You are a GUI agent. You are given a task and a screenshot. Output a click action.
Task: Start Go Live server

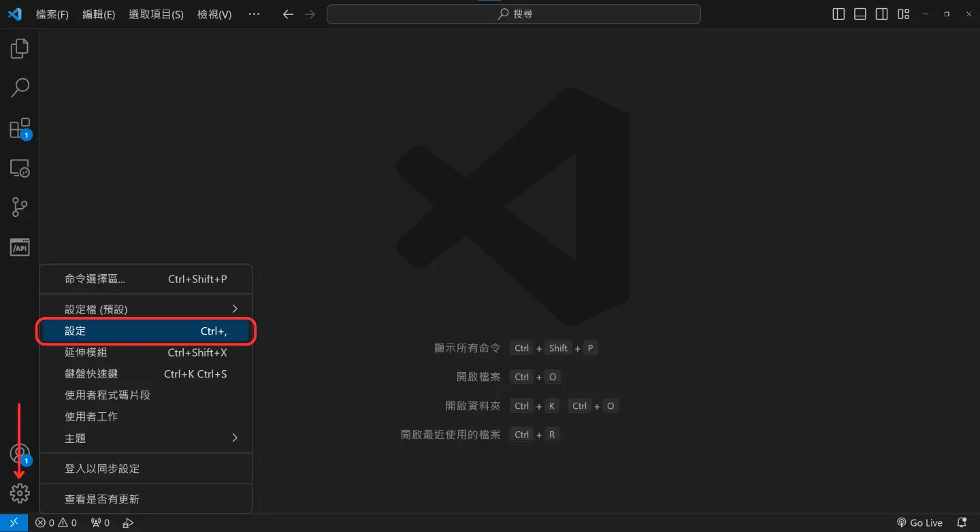(x=919, y=522)
